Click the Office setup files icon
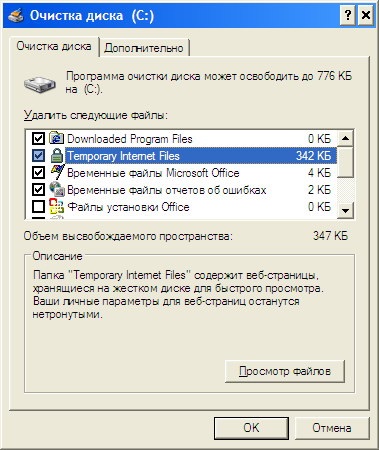The width and height of the screenshot is (379, 450). click(x=57, y=207)
